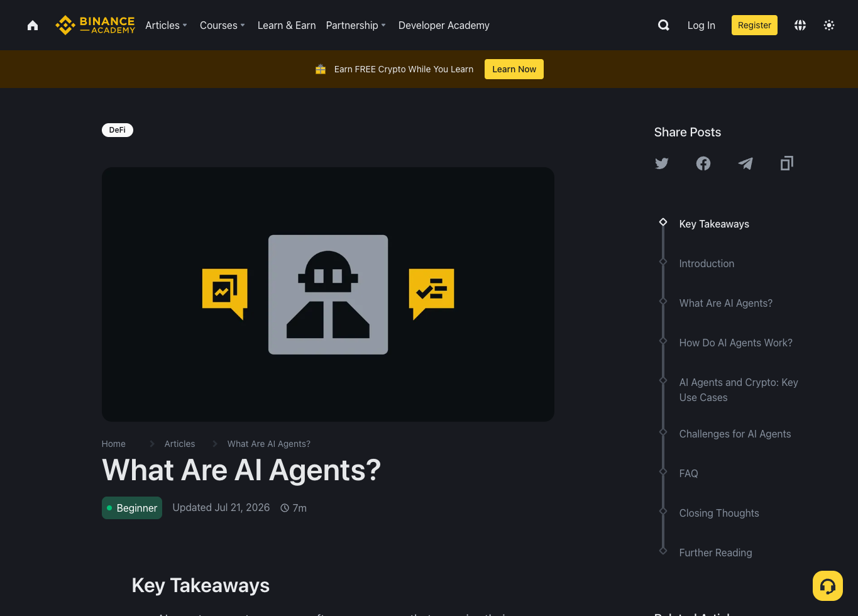
Task: Copy article link icon
Action: click(x=787, y=163)
